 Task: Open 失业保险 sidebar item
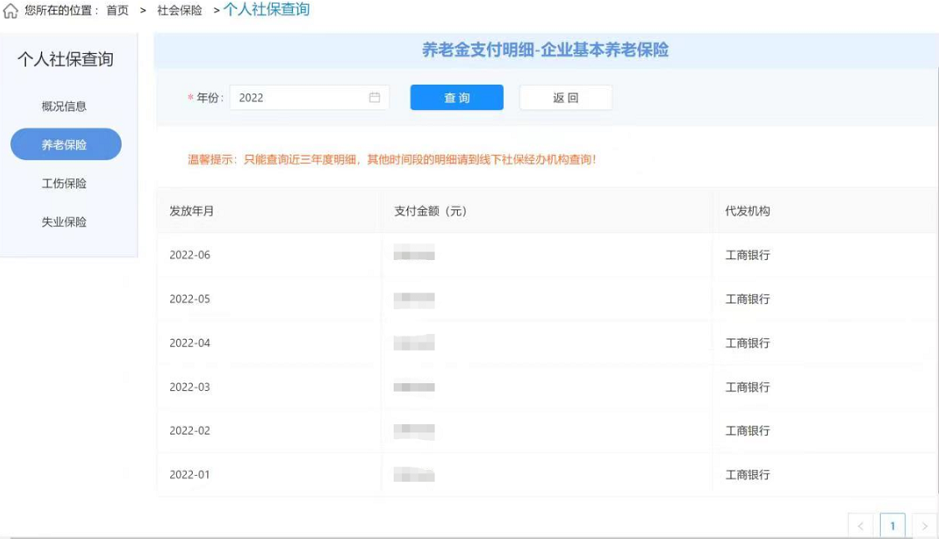coord(64,222)
